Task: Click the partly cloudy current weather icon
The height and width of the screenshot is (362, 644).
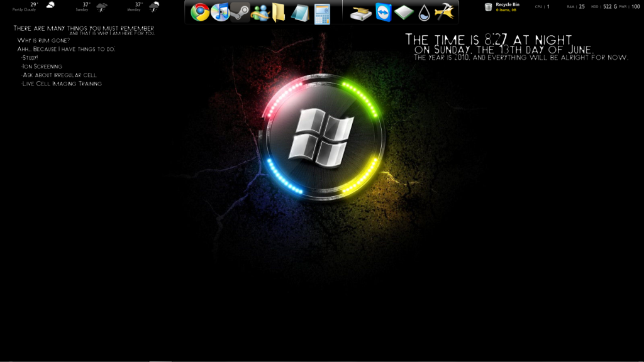Action: [50, 5]
